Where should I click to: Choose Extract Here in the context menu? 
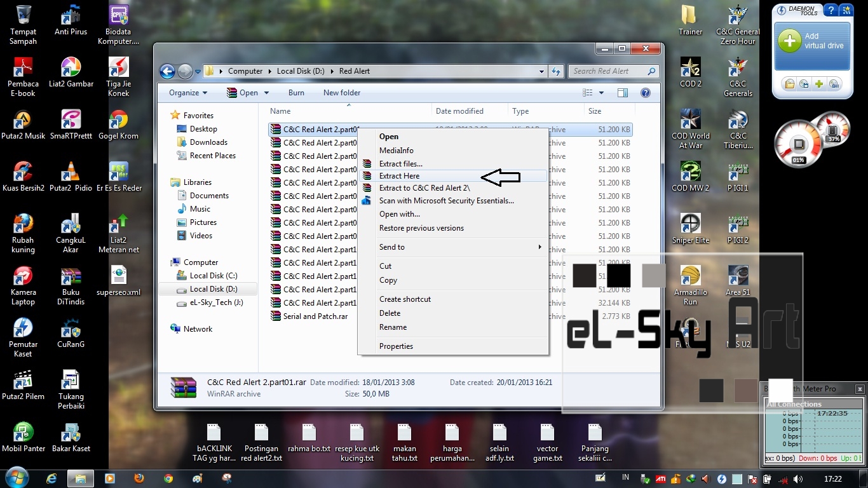(x=453, y=176)
